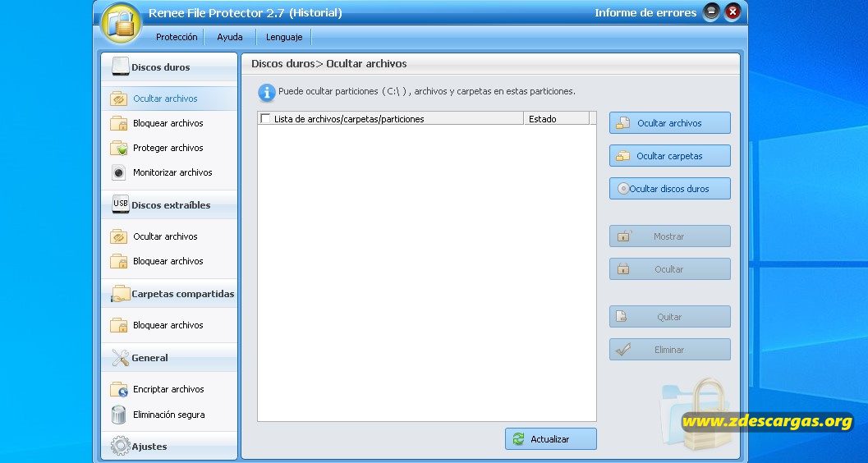Select the Carpetas compartidas section header
Screen dimensions: 868x463
click(169, 294)
